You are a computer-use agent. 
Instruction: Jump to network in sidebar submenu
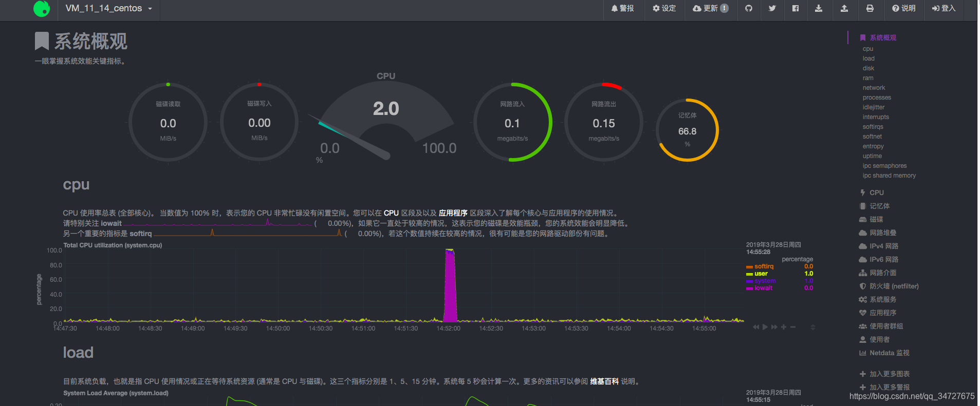(874, 88)
